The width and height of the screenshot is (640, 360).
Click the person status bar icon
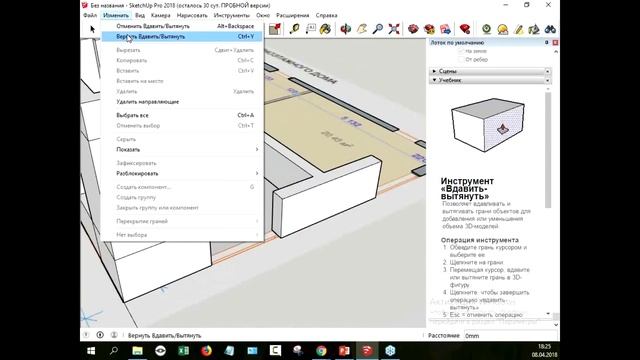[x=114, y=335]
